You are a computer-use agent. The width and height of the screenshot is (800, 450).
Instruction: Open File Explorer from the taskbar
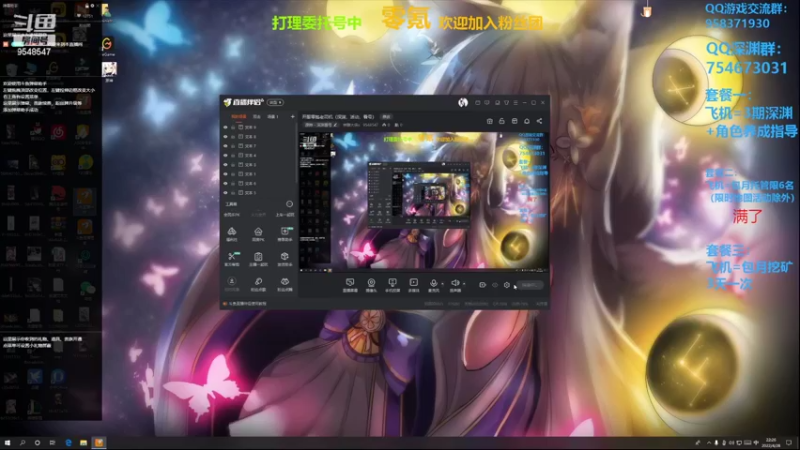point(83,442)
